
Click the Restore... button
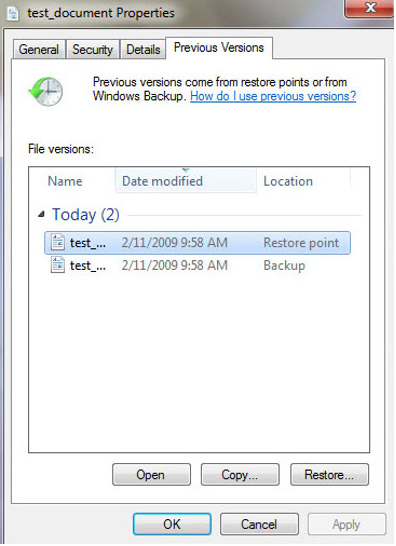329,474
